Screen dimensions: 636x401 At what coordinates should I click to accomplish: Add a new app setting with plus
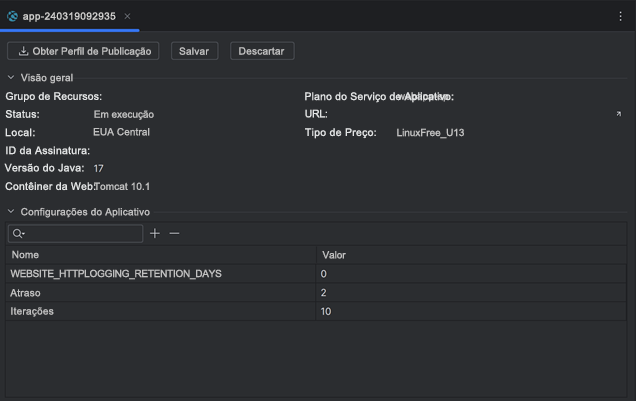(155, 233)
